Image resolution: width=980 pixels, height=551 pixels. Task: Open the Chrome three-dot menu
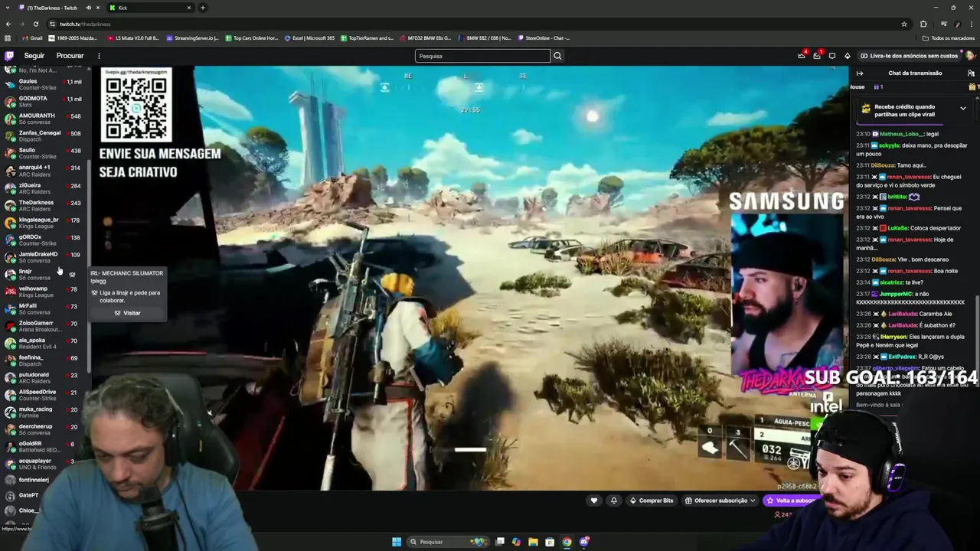coord(972,24)
